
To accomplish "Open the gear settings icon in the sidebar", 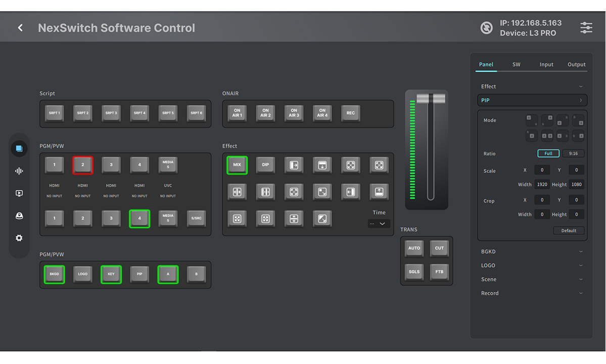I will 19,238.
